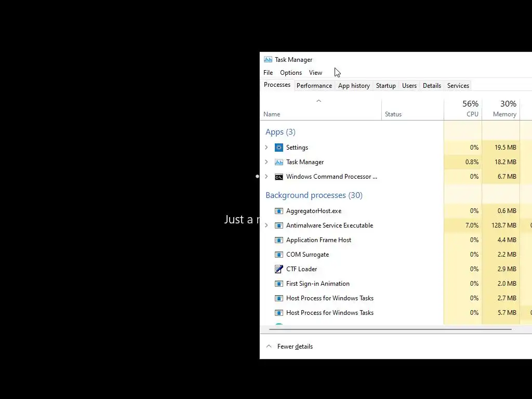Click the 7.0% CPU value
The width and height of the screenshot is (532, 399).
pyautogui.click(x=472, y=225)
